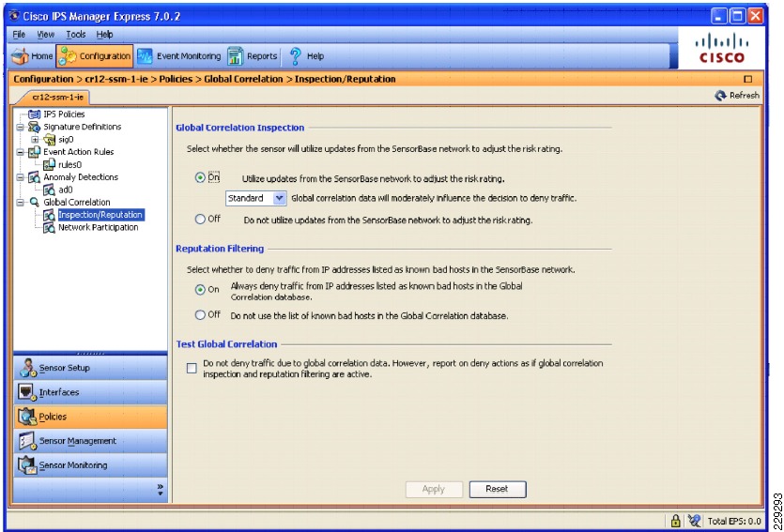Click the Sensor Setup person icon
The width and height of the screenshot is (784, 532).
coord(27,368)
